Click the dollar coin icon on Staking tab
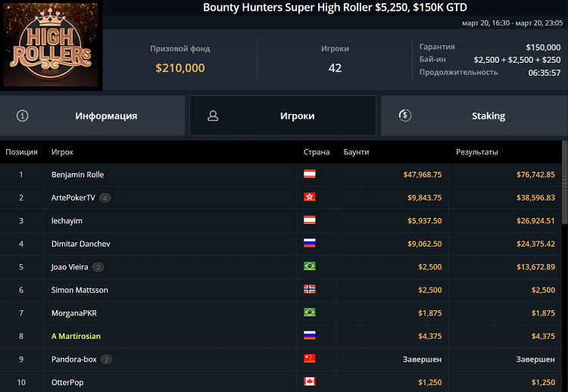This screenshot has width=568, height=392. [x=404, y=116]
